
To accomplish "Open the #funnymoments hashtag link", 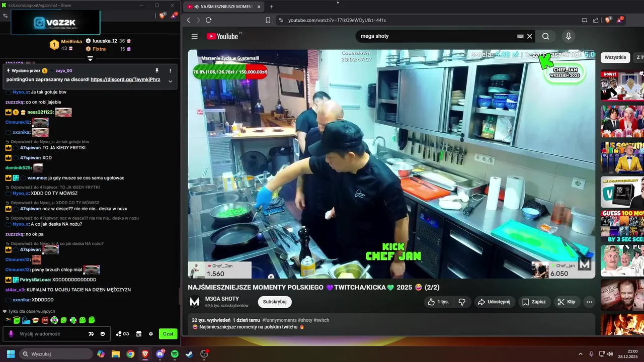I will (x=279, y=320).
